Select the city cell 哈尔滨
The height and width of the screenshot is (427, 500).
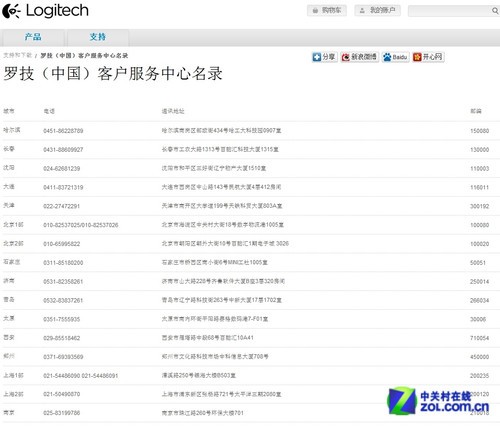click(x=12, y=130)
